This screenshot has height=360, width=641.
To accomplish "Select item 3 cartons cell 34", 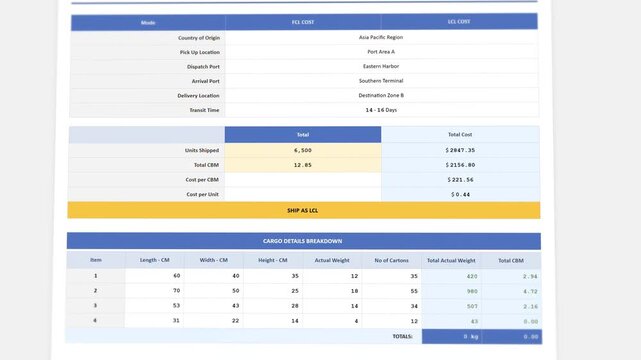I will click(392, 306).
